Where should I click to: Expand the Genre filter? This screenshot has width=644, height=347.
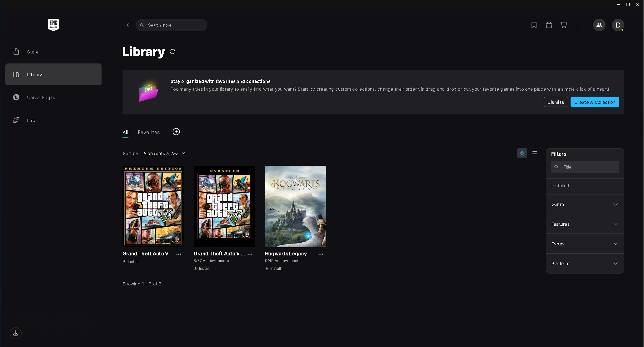click(585, 204)
